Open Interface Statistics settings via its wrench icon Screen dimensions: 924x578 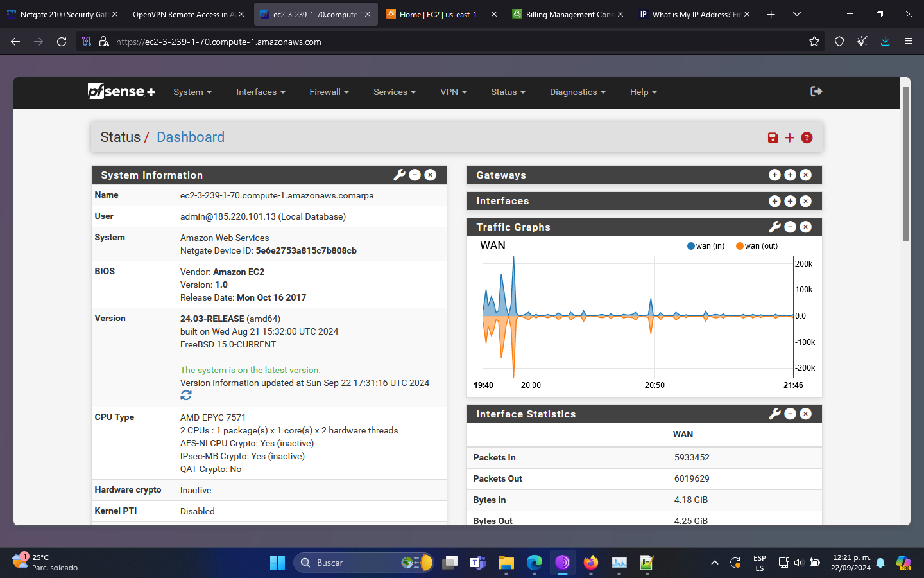(774, 414)
